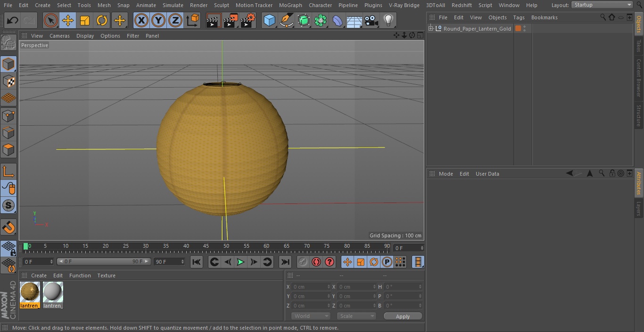The width and height of the screenshot is (644, 332).
Task: Play the animation forward
Action: (240, 262)
